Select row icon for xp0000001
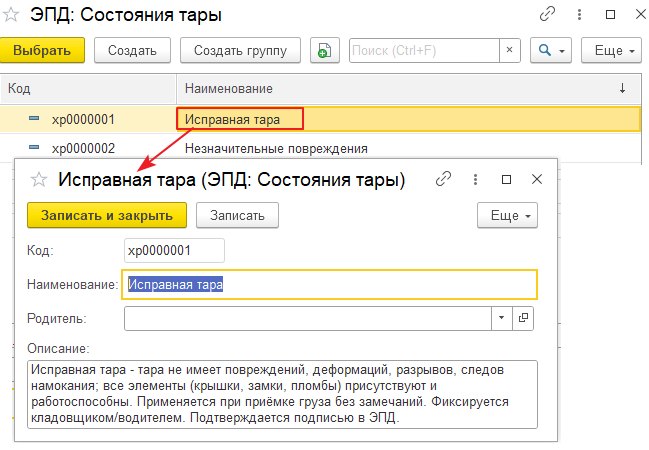 point(34,119)
